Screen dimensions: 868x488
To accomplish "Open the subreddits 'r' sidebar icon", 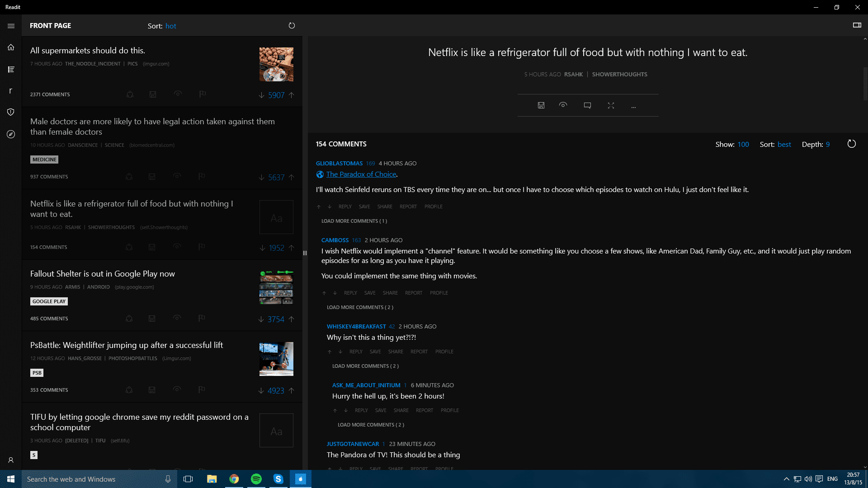I will tap(11, 91).
